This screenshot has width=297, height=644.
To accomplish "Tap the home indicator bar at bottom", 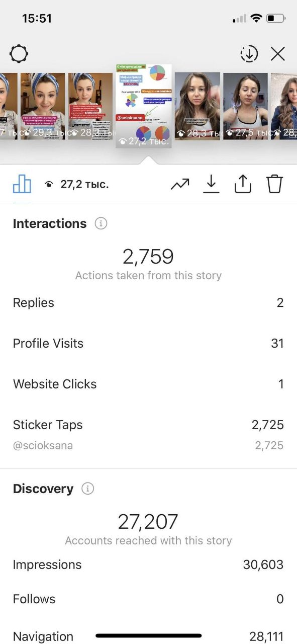I will [148, 636].
